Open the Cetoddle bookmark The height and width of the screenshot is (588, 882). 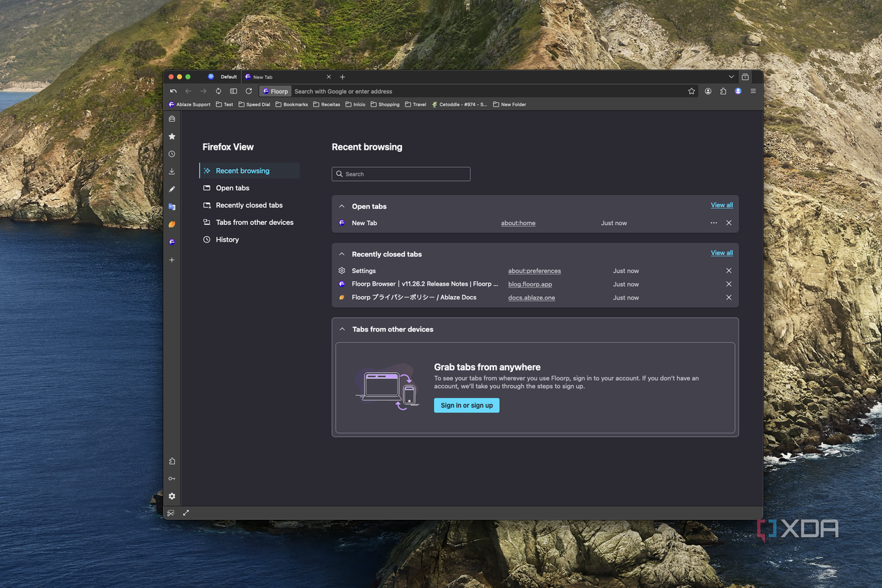click(x=459, y=105)
